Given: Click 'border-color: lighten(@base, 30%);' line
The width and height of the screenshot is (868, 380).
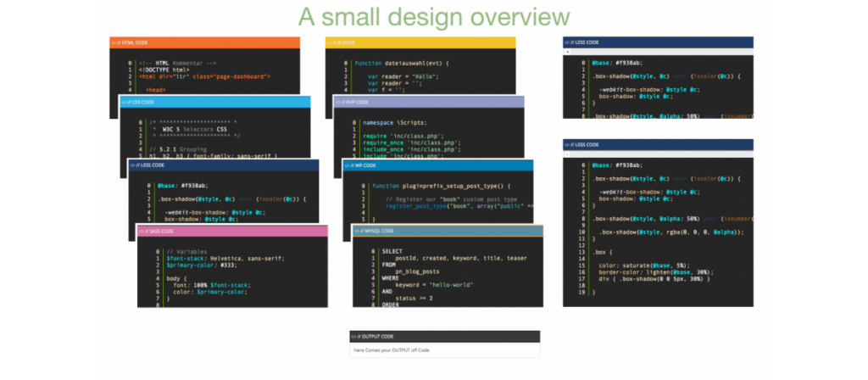Looking at the screenshot, I should click(x=656, y=272).
